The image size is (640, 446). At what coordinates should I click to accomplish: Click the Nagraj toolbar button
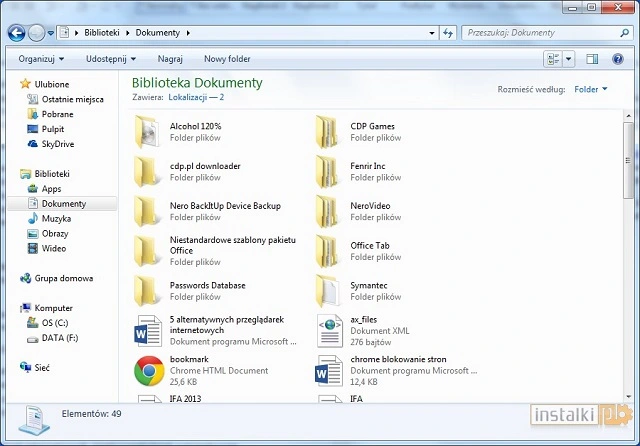tap(170, 59)
